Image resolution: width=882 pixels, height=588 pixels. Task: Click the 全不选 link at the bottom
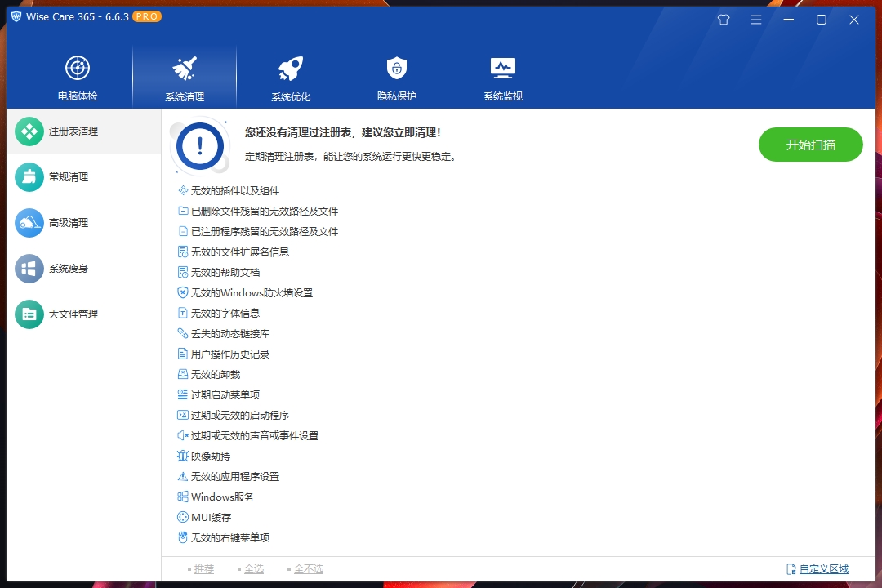[x=308, y=569]
